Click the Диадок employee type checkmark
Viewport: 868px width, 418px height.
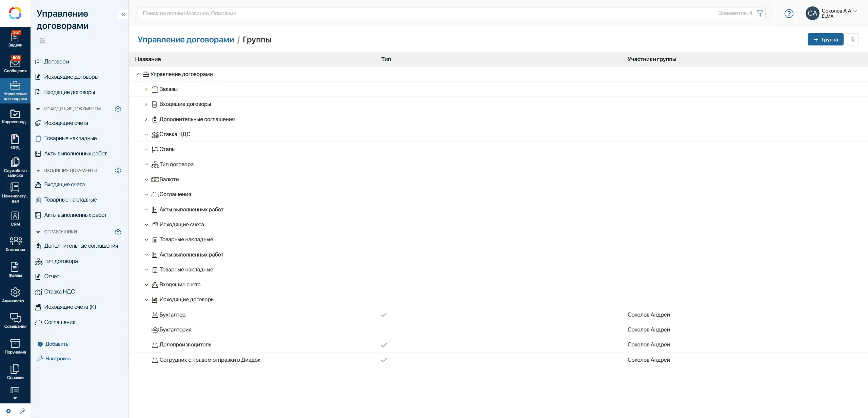pos(384,360)
